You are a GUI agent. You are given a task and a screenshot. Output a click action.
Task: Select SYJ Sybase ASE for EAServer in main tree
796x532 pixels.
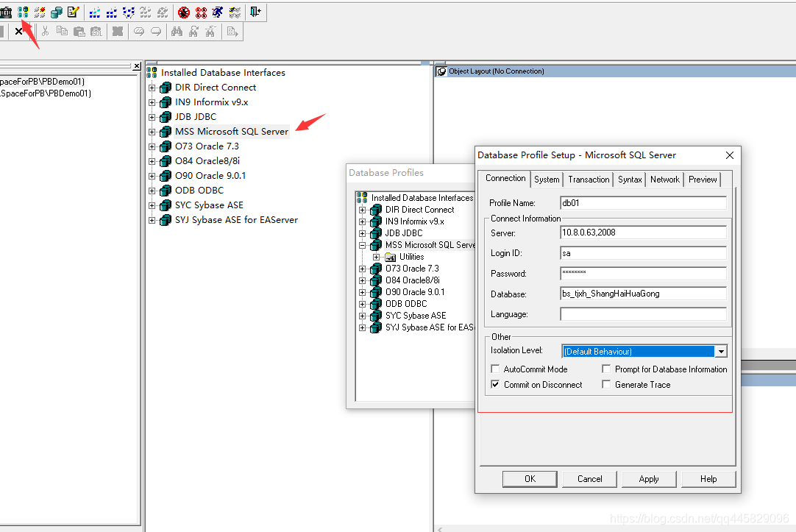(x=236, y=220)
